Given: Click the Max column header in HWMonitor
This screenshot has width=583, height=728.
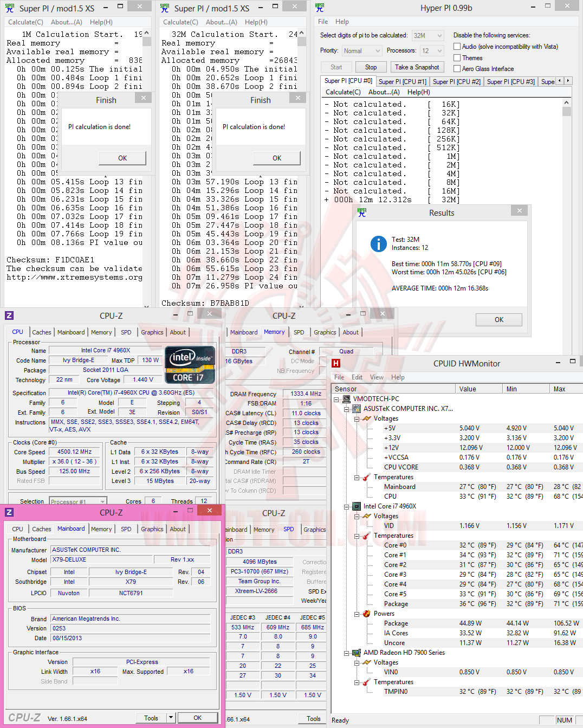Looking at the screenshot, I should (566, 389).
